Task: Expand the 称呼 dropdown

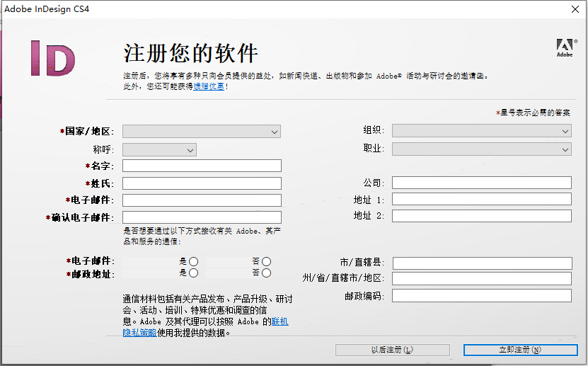Action: (x=159, y=150)
